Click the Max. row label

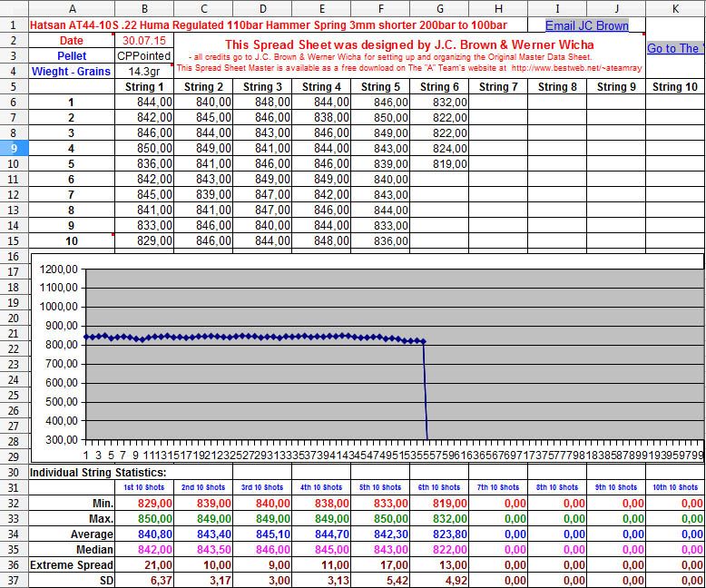coord(72,518)
